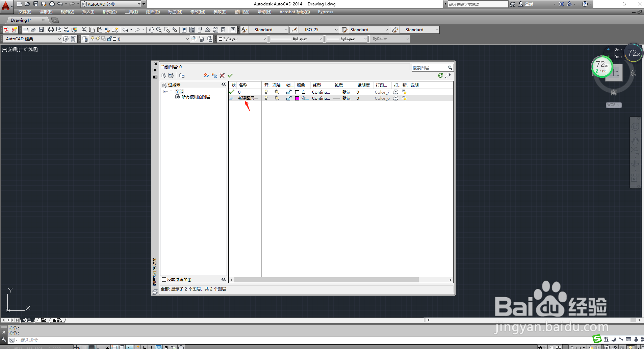The width and height of the screenshot is (644, 349).
Task: Open the 格式(O) menu
Action: (x=109, y=12)
